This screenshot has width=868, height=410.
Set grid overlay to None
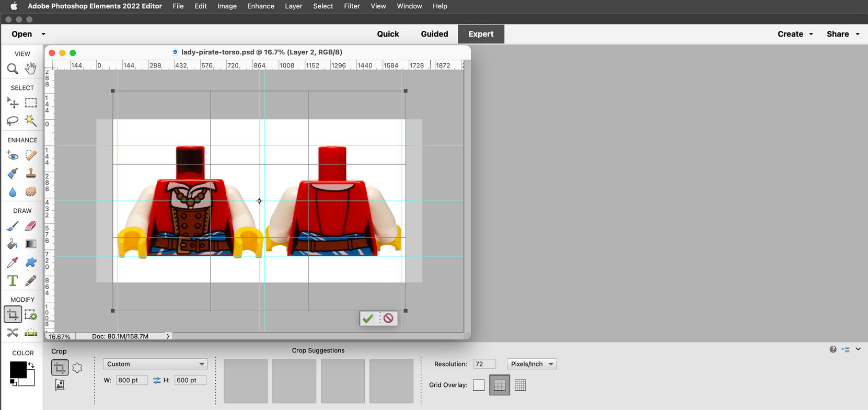pos(479,385)
